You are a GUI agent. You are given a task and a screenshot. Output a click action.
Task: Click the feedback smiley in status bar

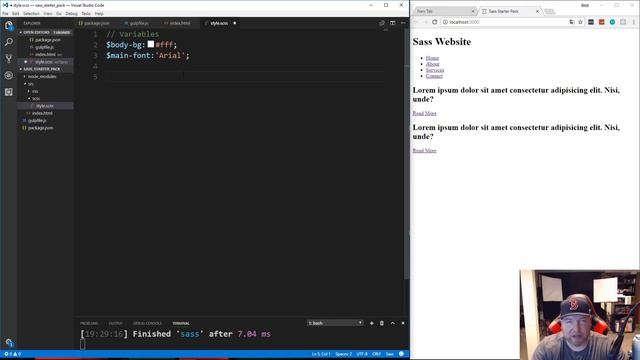click(402, 354)
